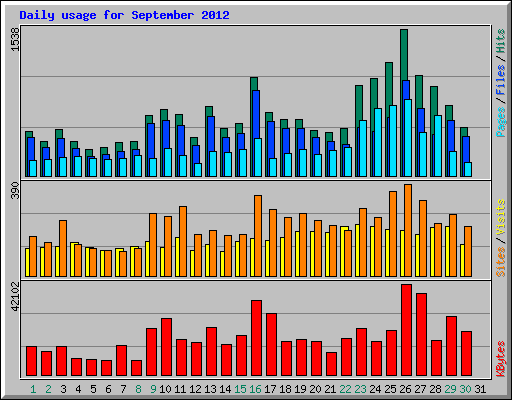Click day 1 on the date axis
This screenshot has height=400, width=512.
coord(33,389)
